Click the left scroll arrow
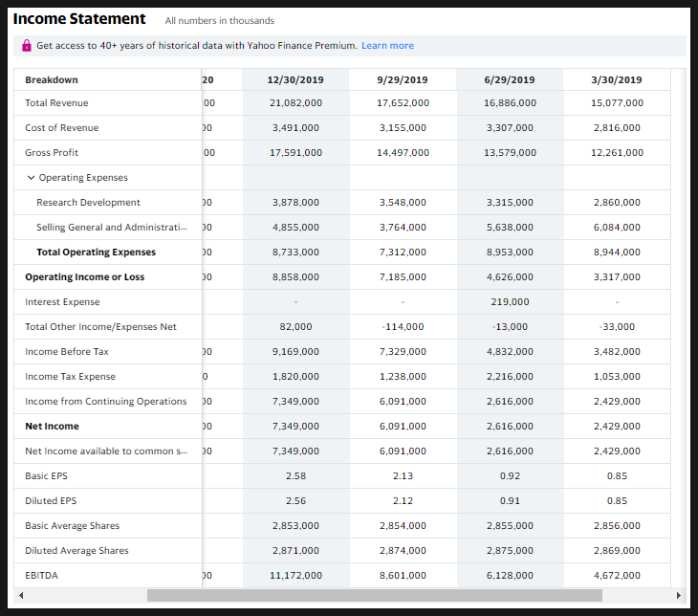The width and height of the screenshot is (698, 616). pyautogui.click(x=21, y=595)
